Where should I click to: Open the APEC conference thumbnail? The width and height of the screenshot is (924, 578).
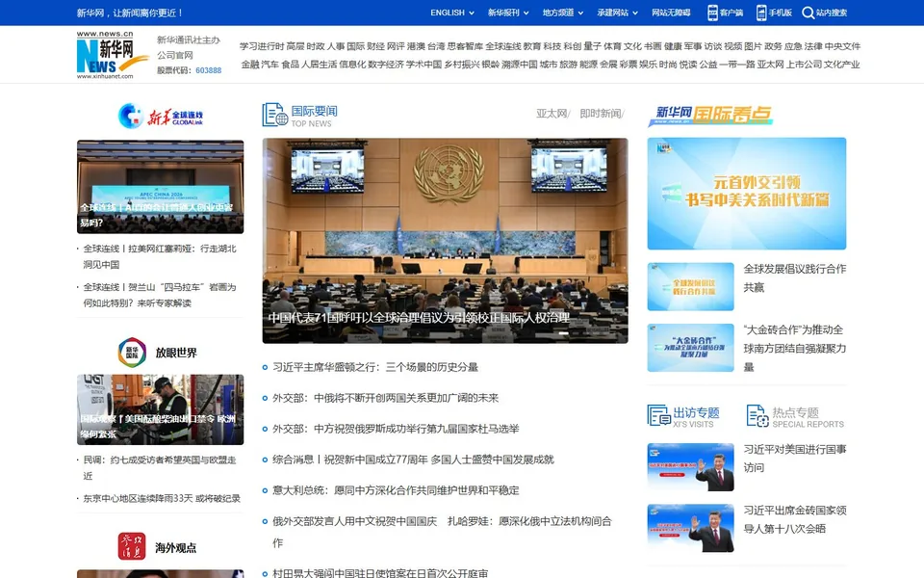[x=161, y=186]
